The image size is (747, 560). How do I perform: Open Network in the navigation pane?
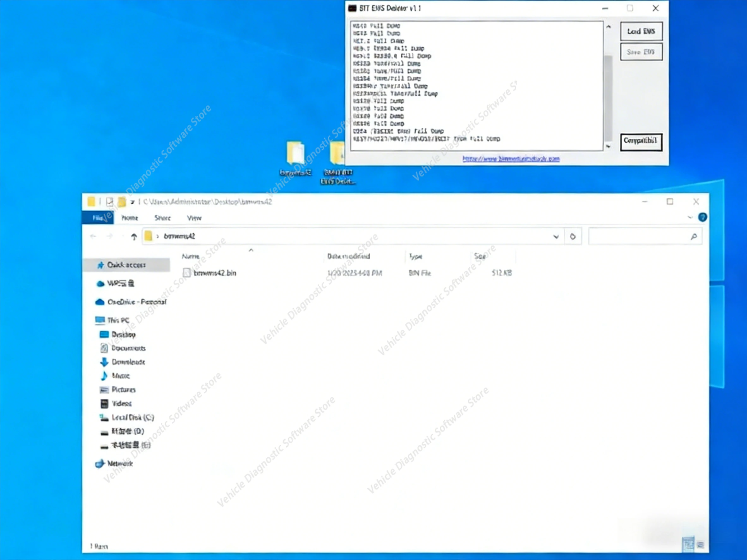pos(114,463)
